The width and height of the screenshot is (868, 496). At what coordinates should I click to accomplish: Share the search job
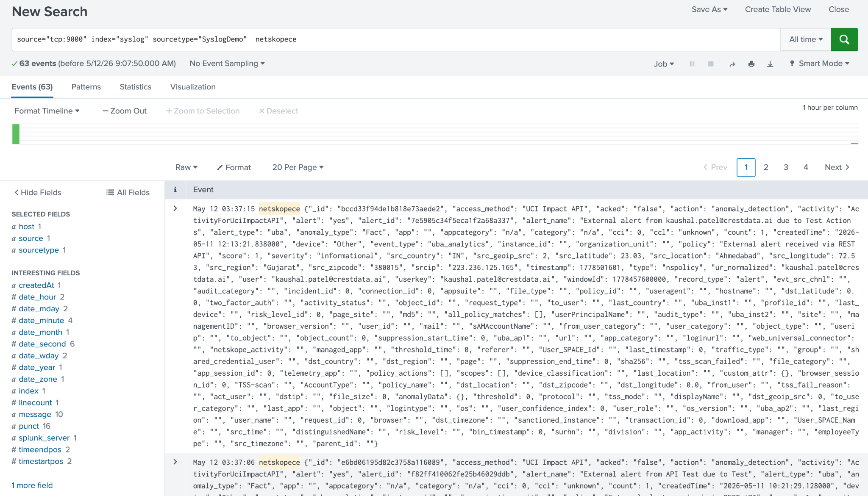(732, 64)
